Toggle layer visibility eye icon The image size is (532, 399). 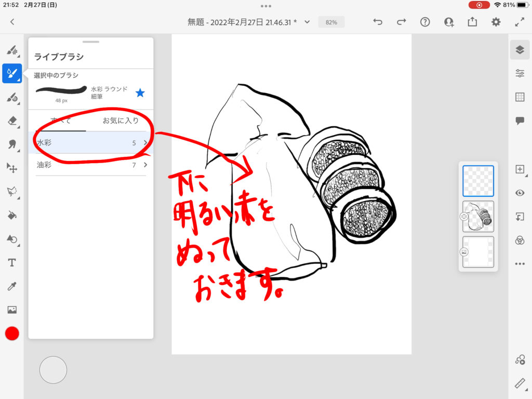click(x=520, y=193)
